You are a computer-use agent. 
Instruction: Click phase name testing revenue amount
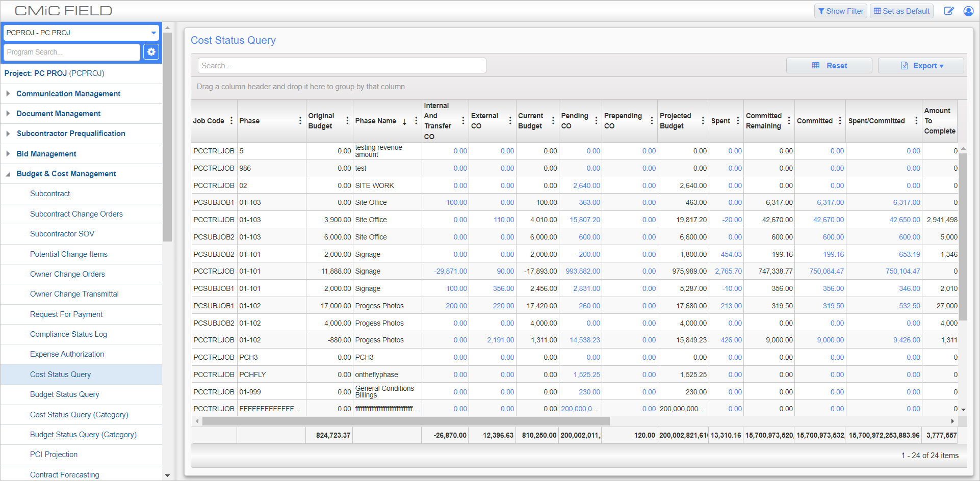pyautogui.click(x=379, y=151)
